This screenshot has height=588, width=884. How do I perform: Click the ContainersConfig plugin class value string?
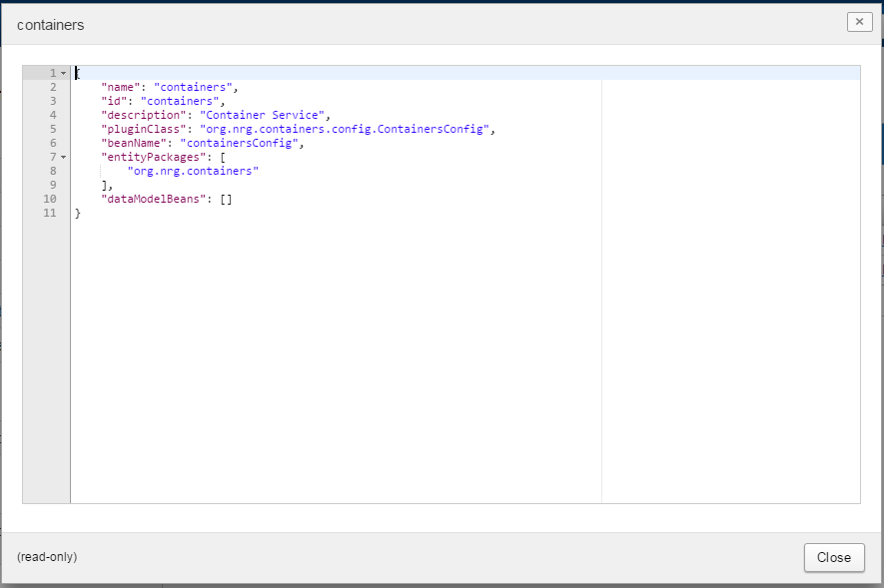click(345, 129)
